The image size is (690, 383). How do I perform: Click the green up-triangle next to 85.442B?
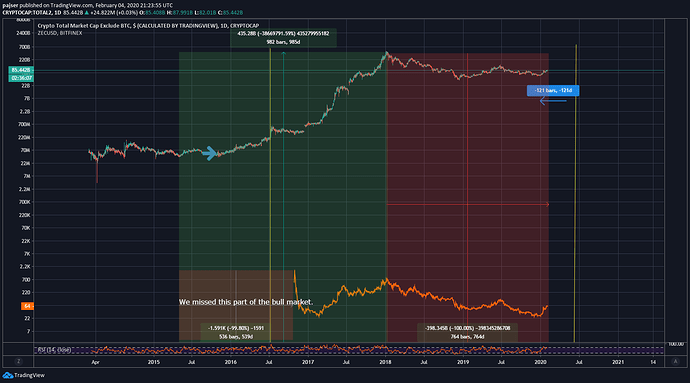tap(87, 13)
